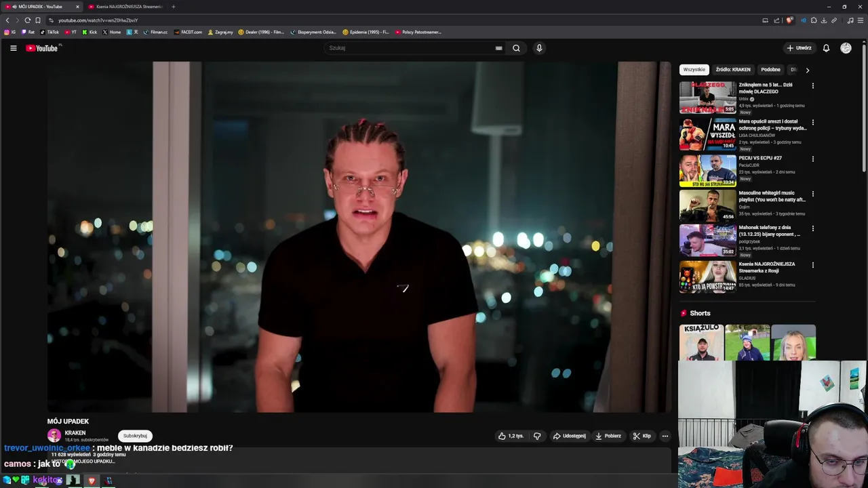Open the 'Zagraj.my' bookmark
868x488 pixels.
click(220, 32)
